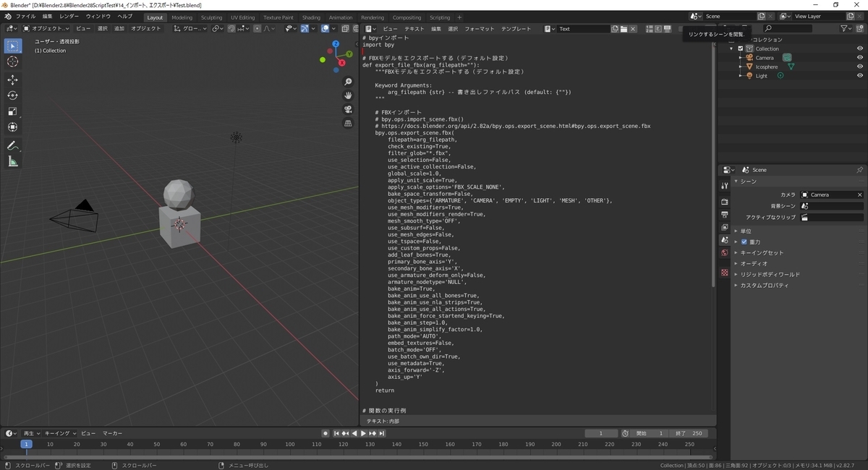
Task: Hide the Camera object in outliner
Action: (860, 58)
